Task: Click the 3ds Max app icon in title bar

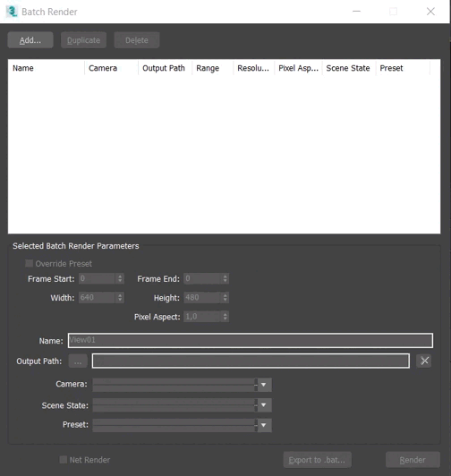Action: click(x=12, y=12)
